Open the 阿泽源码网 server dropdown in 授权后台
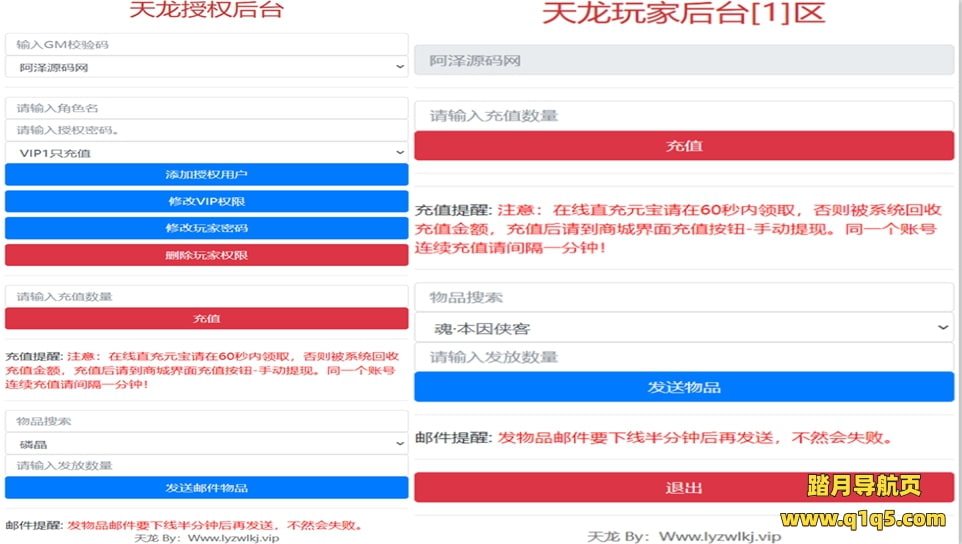The height and width of the screenshot is (544, 962). [x=206, y=68]
